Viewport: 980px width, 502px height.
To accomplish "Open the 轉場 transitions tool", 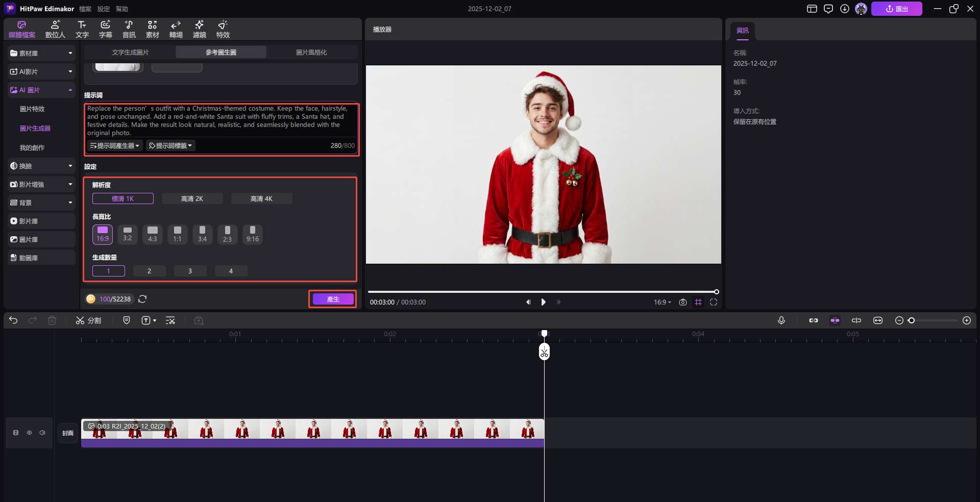I will (x=176, y=29).
